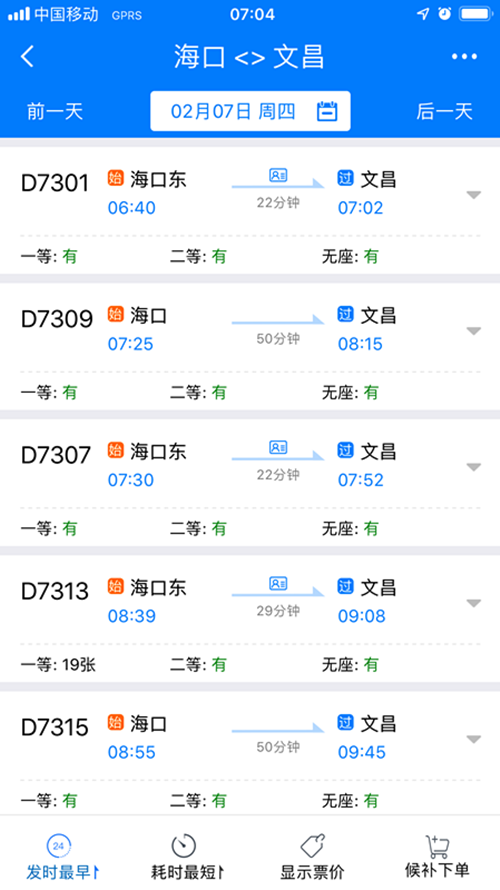The height and width of the screenshot is (890, 500).
Task: Tap the shopping cart 候补下单 icon
Action: (x=437, y=846)
